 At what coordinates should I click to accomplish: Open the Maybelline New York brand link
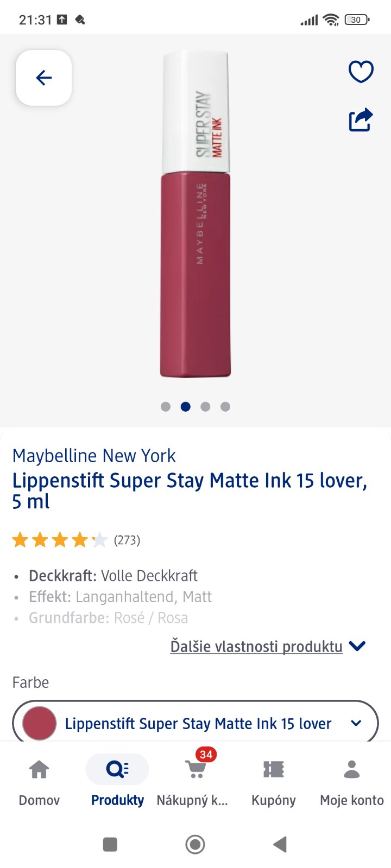(94, 456)
